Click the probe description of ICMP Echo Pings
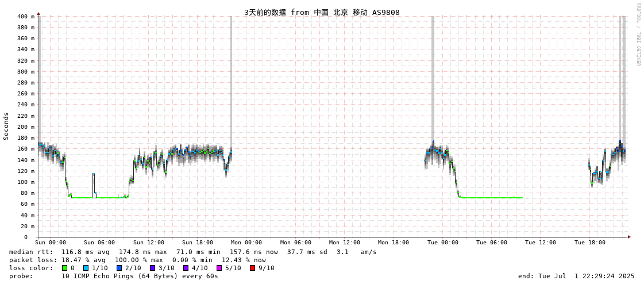644x284 pixels. (140, 276)
